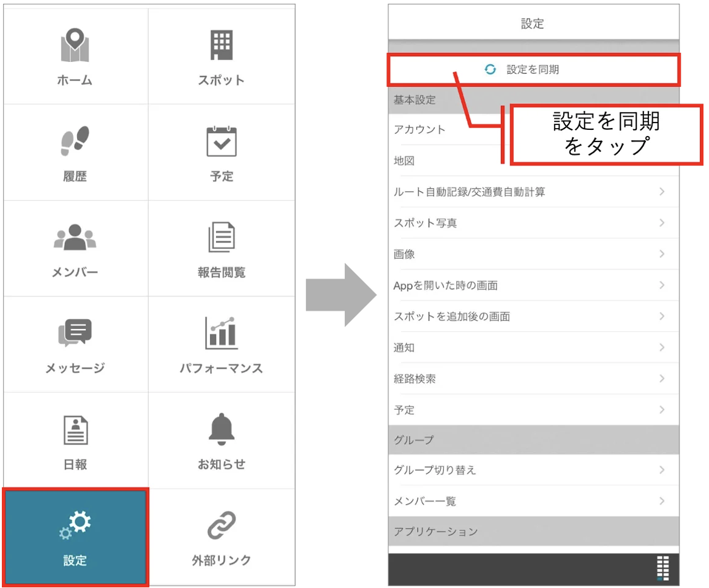
Task: Open the スポット building icon
Action: pyautogui.click(x=222, y=45)
